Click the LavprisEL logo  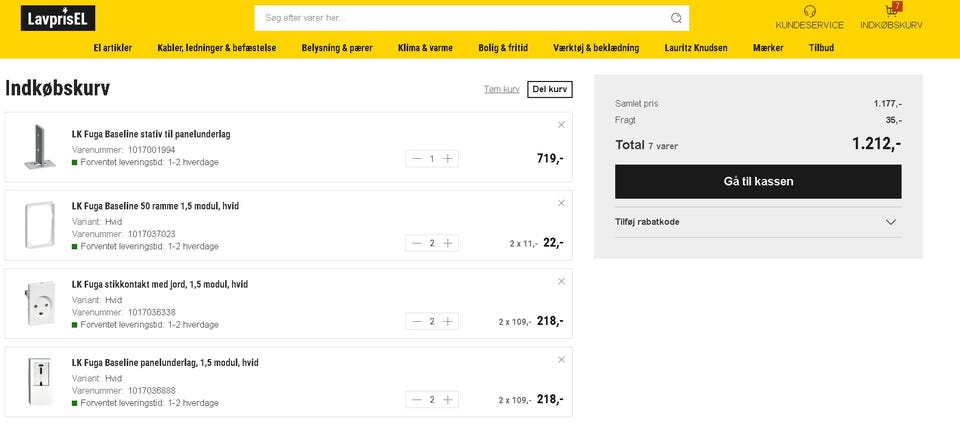coord(57,18)
